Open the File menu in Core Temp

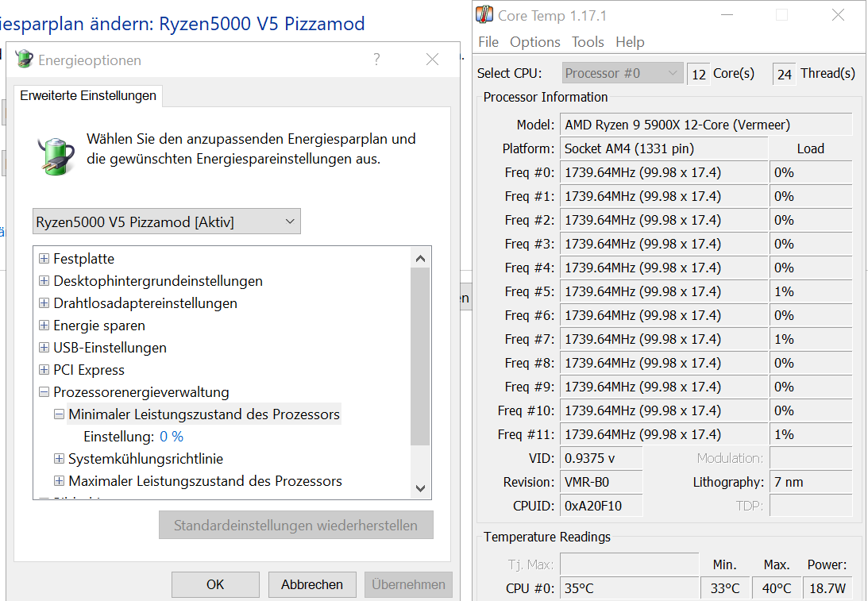[x=488, y=42]
